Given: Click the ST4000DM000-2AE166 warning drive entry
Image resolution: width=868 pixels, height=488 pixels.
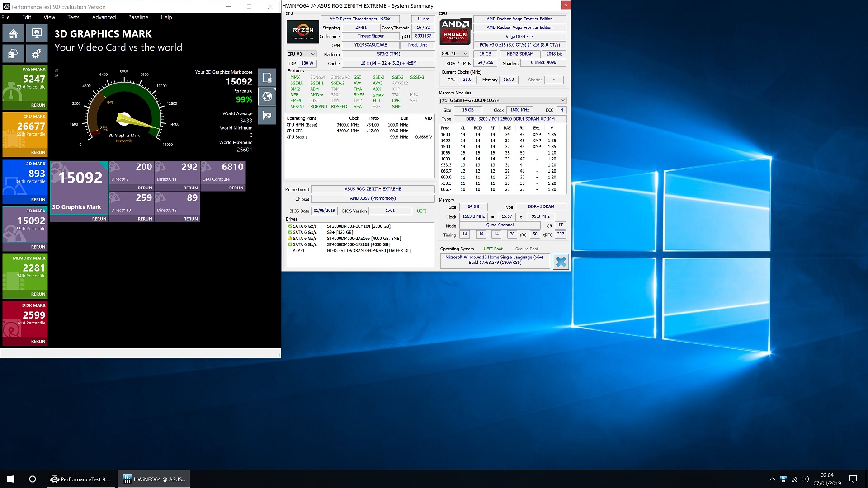Looking at the screenshot, I should [360, 239].
